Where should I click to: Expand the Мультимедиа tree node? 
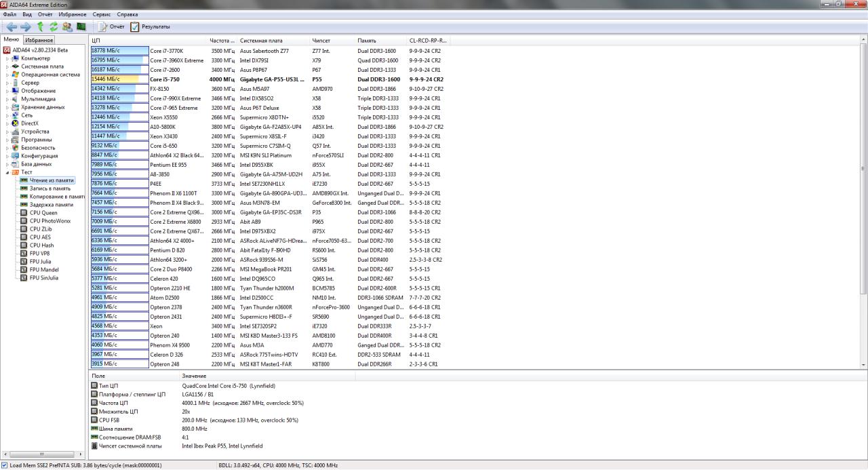click(8, 99)
